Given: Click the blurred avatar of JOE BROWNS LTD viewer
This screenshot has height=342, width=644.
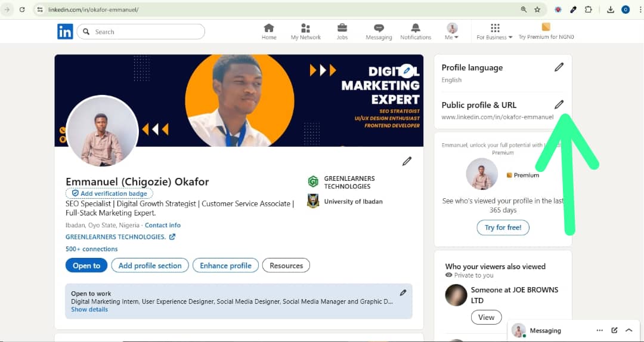Looking at the screenshot, I should pos(456,295).
